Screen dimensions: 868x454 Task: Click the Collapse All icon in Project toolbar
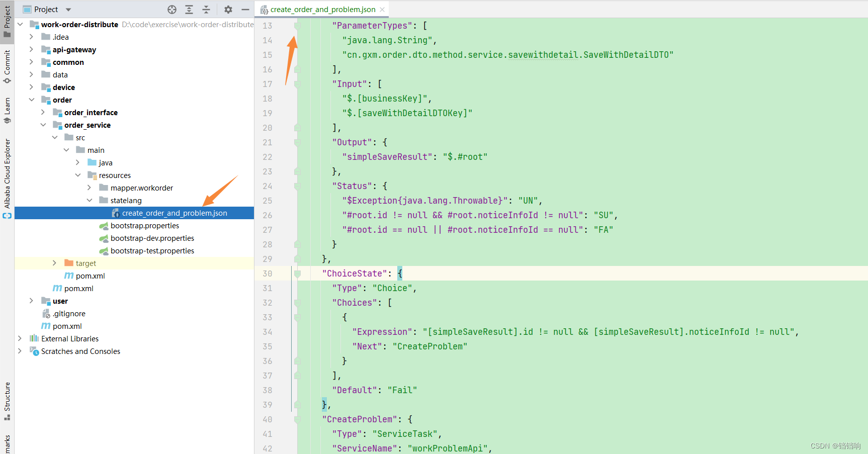[206, 10]
